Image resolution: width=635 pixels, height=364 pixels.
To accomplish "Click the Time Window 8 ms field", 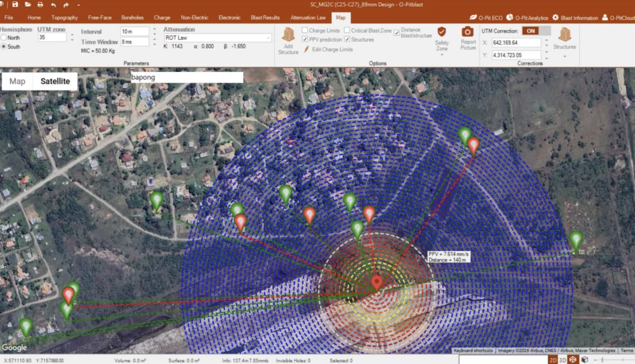I will point(135,42).
